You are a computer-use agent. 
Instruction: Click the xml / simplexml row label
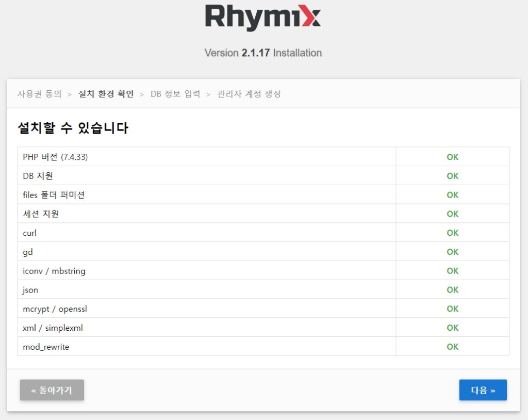[53, 328]
